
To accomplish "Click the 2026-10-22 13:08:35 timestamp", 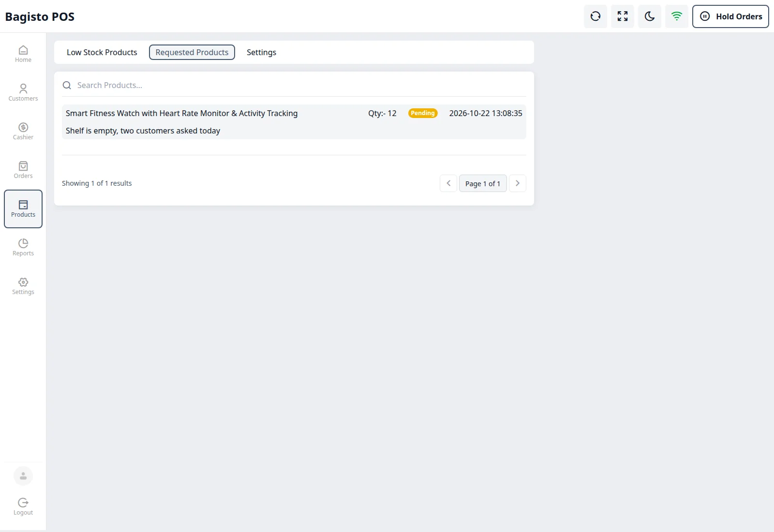I will tap(486, 113).
